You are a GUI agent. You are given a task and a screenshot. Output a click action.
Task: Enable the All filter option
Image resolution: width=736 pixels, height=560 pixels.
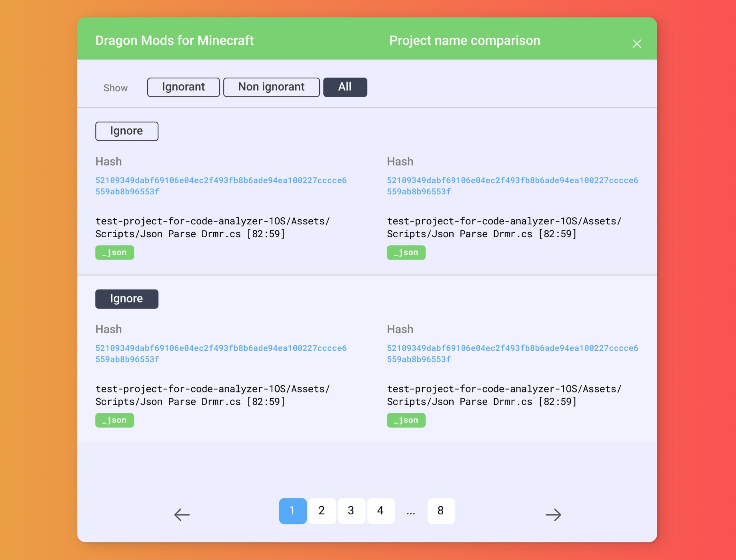(345, 87)
